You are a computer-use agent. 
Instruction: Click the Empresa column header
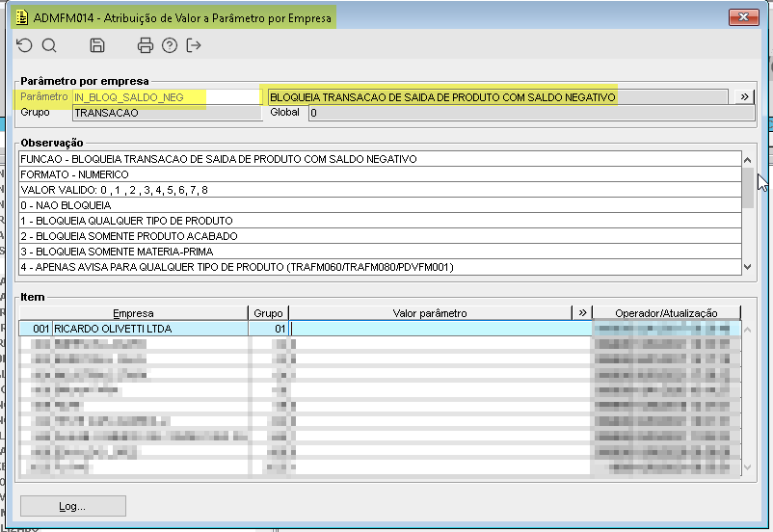(x=133, y=313)
